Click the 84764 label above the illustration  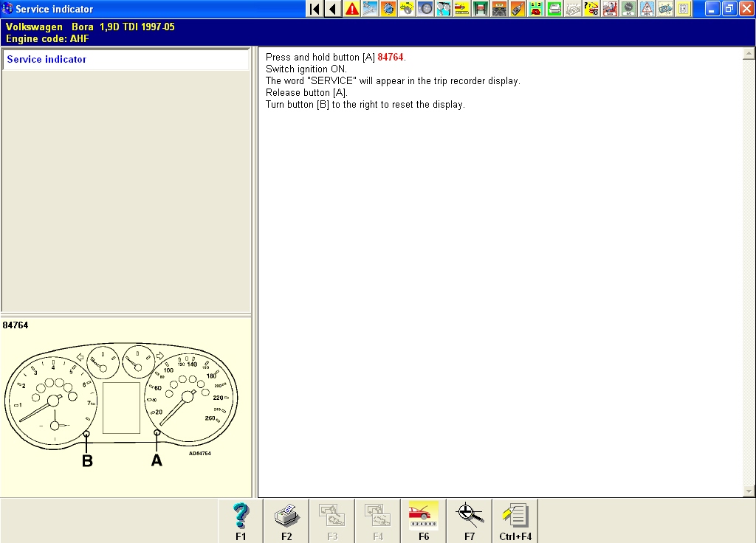(16, 325)
